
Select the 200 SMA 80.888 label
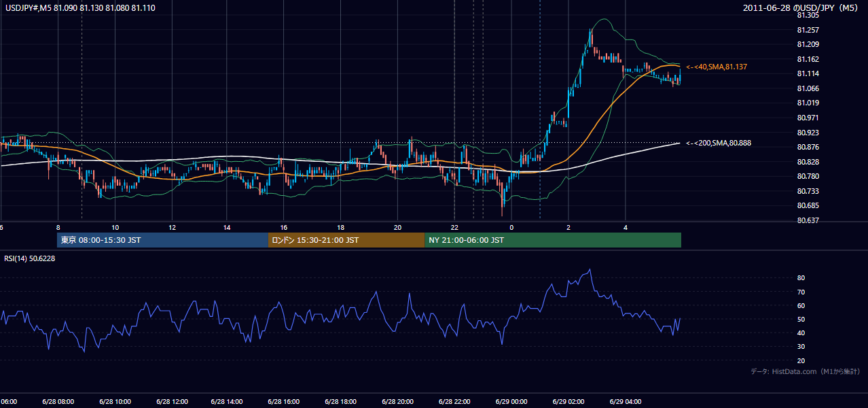(x=719, y=143)
